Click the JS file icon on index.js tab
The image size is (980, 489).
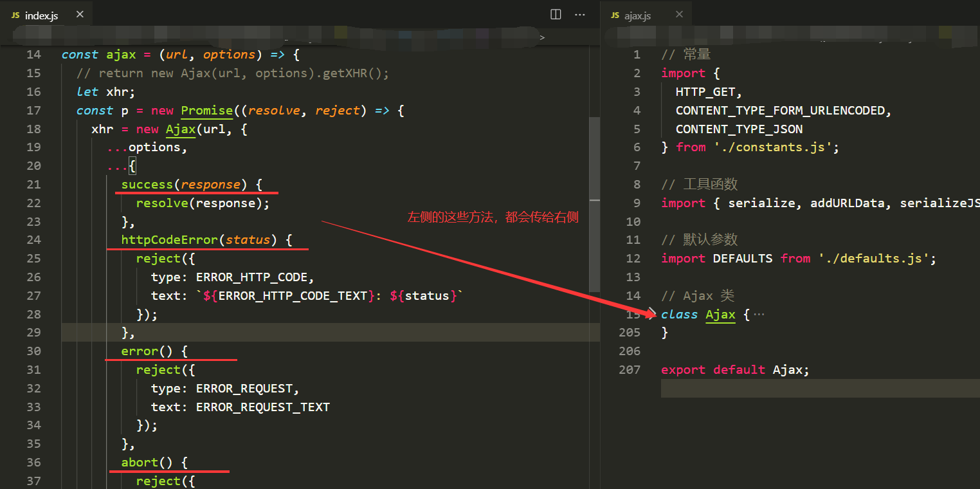(x=15, y=15)
